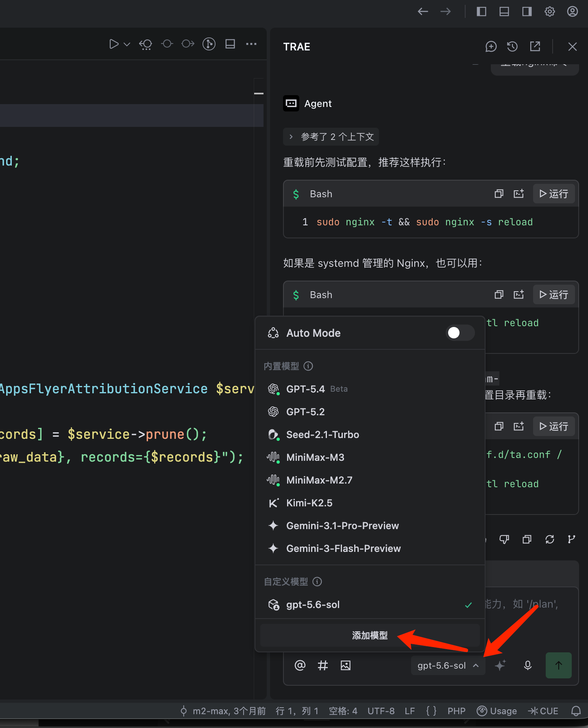Screen dimensions: 588x728
Task: Toggle the right sidebar layout icon
Action: [527, 11]
